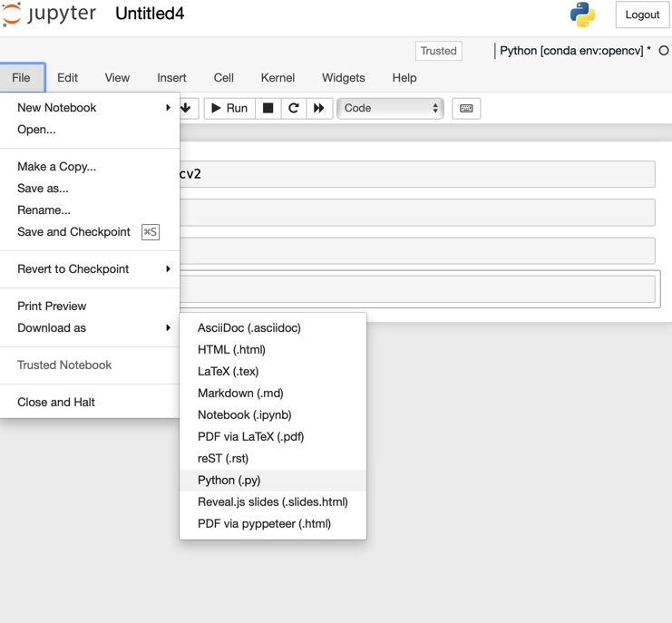672x623 pixels.
Task: Click the third empty code cell
Action: coord(417,250)
